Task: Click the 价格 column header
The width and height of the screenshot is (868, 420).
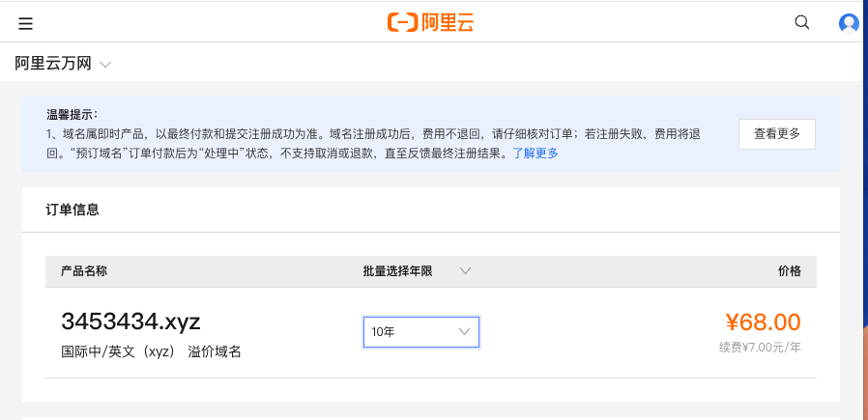Action: click(790, 270)
